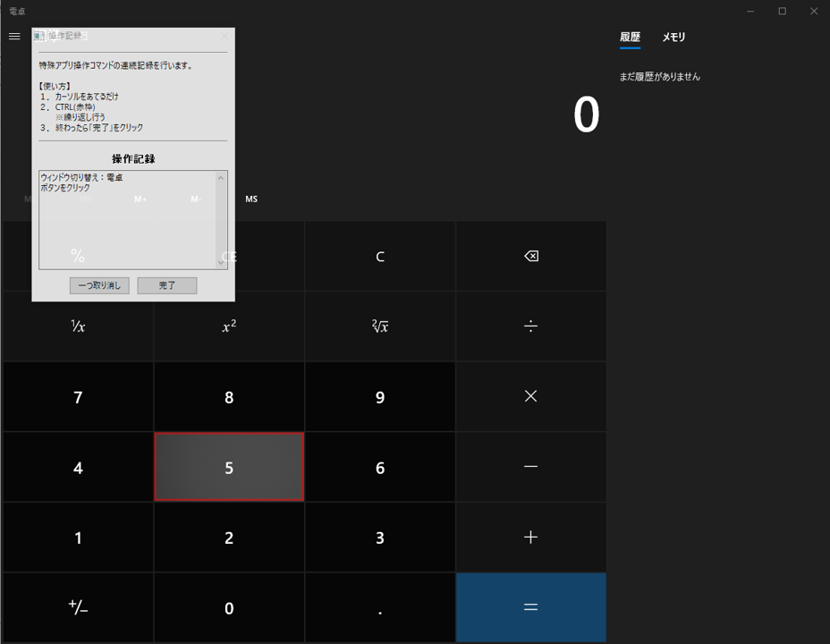Toggle sign with plus/minus key

point(78,607)
